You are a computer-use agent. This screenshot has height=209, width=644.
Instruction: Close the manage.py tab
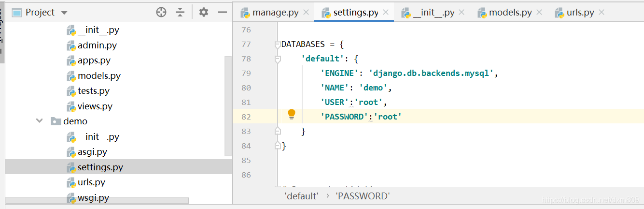coord(306,13)
